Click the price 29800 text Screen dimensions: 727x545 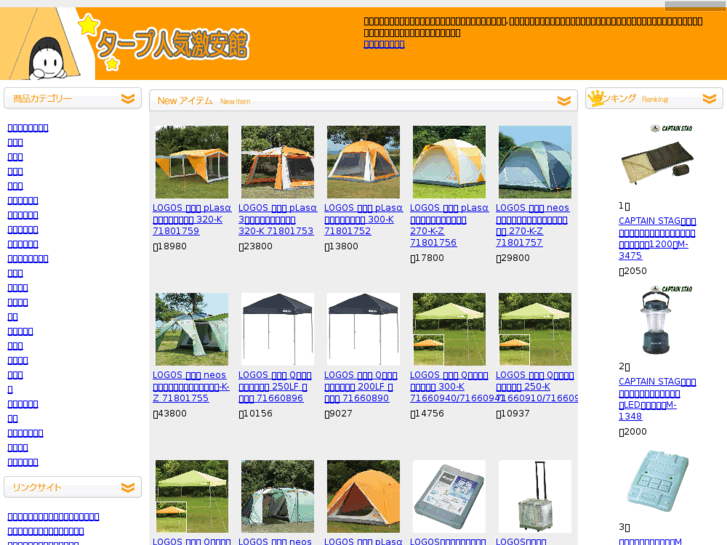click(x=513, y=258)
